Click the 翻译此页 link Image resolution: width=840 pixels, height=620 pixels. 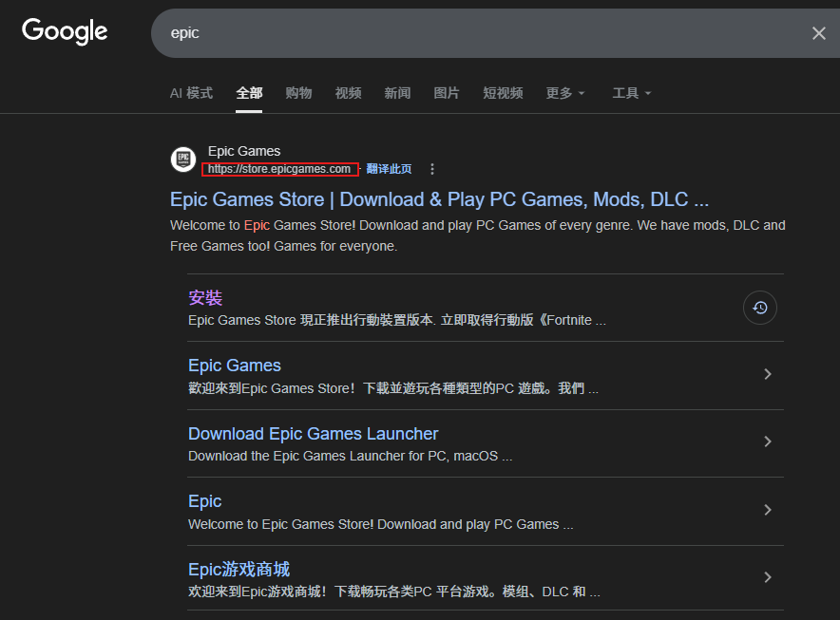(389, 169)
